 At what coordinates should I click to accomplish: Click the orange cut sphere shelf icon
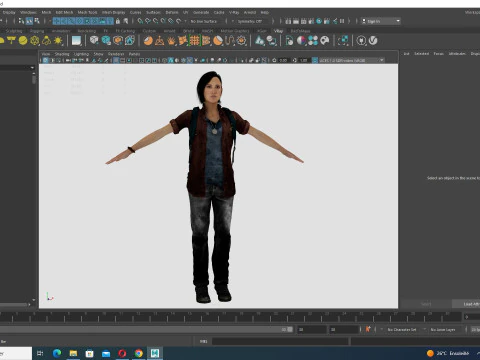[218, 41]
